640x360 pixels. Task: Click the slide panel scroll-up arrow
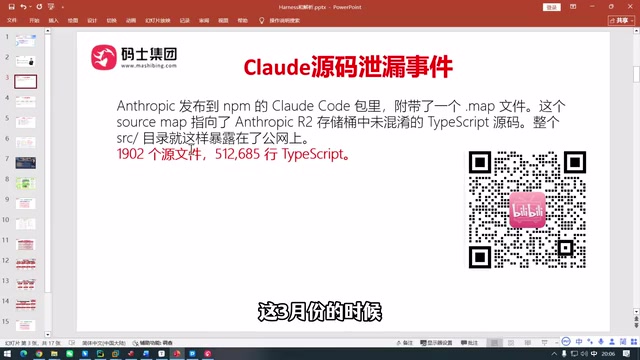pyautogui.click(x=48, y=31)
